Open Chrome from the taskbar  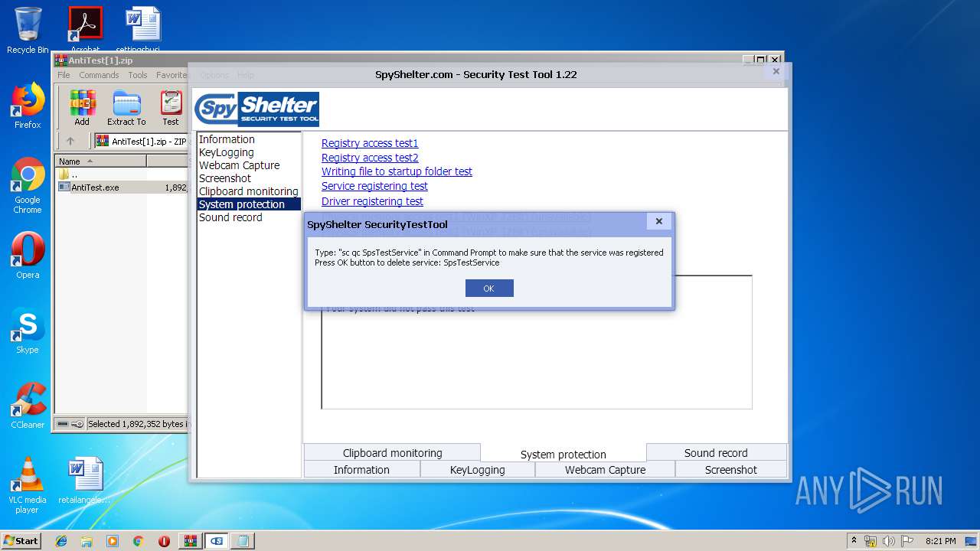(138, 541)
